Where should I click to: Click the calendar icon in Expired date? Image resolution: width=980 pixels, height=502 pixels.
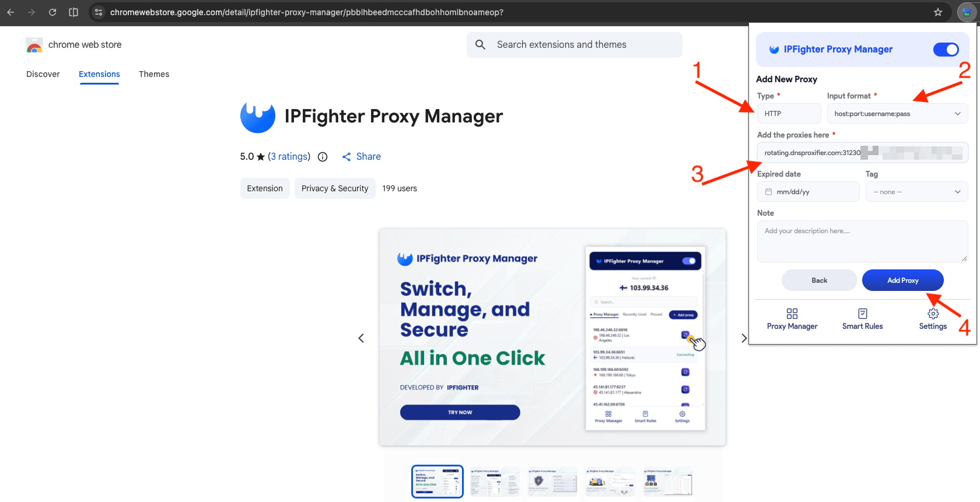click(769, 192)
